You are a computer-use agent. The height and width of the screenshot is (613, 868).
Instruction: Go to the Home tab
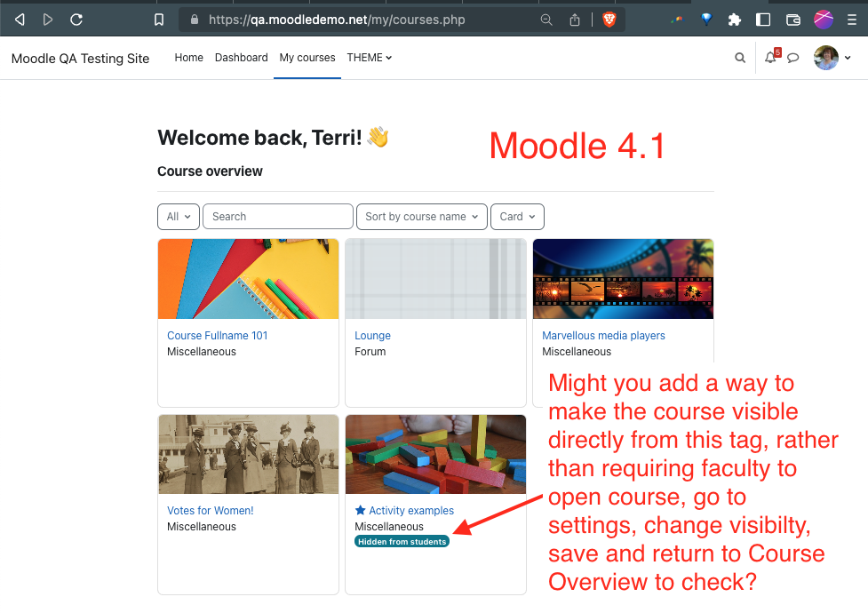188,58
